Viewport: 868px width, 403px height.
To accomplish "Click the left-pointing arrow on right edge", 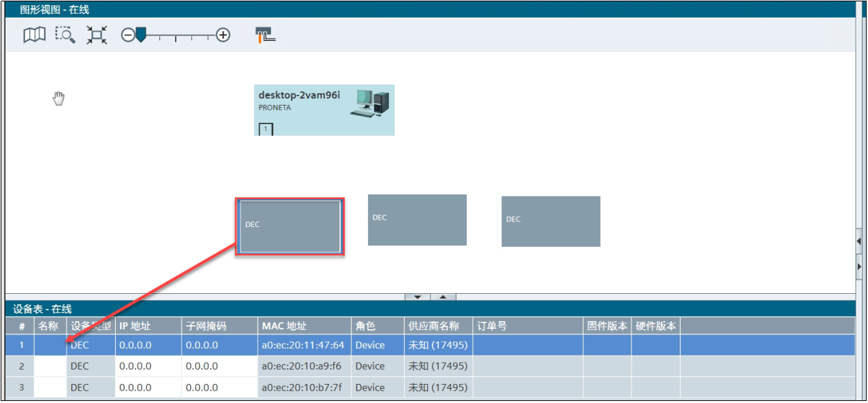I will pos(859,241).
